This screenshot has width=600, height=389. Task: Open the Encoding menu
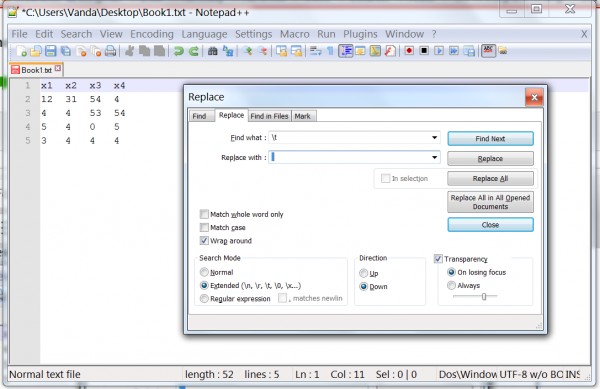click(152, 34)
